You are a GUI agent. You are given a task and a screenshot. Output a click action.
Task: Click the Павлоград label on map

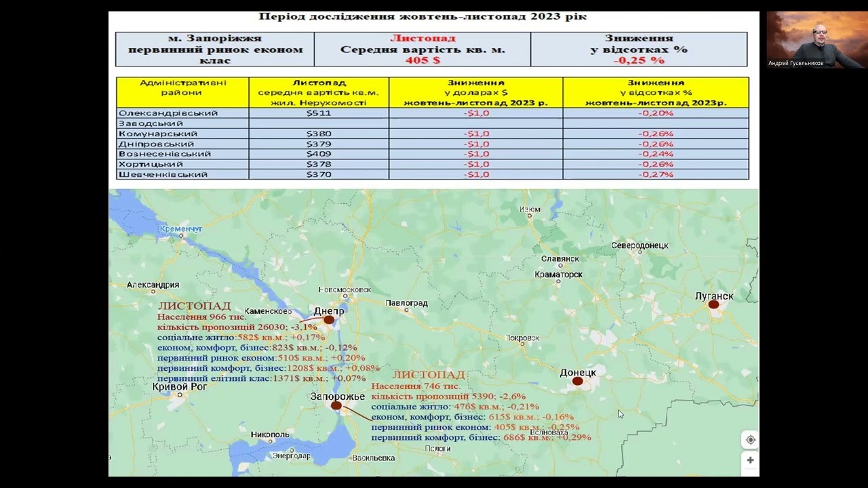tap(406, 303)
